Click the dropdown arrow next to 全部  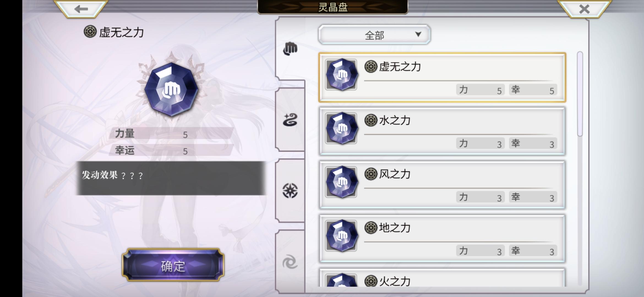pyautogui.click(x=418, y=34)
